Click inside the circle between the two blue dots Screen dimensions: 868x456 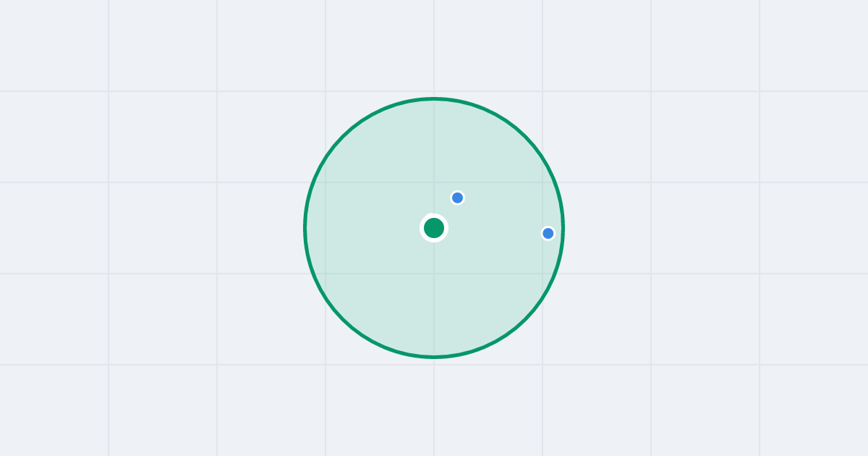click(x=503, y=216)
